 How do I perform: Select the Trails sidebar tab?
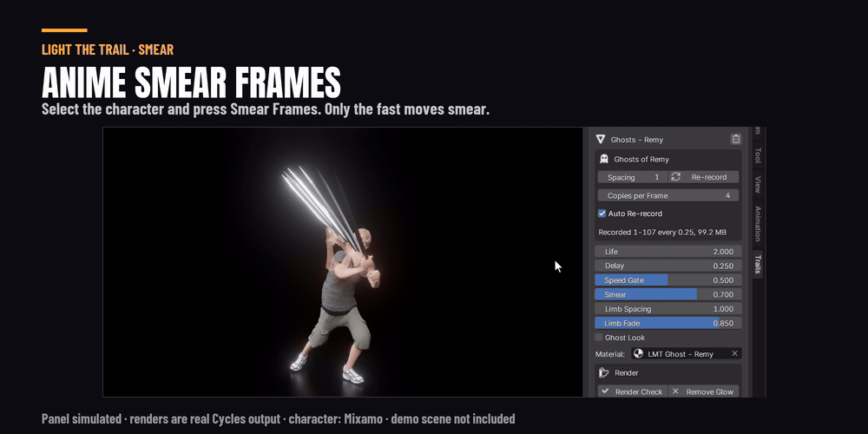pos(758,265)
